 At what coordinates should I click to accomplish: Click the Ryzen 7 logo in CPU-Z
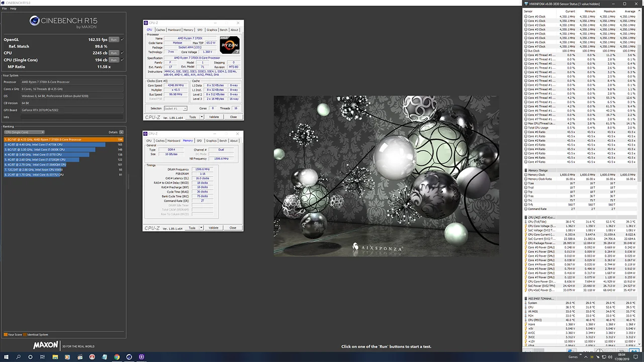coord(230,45)
